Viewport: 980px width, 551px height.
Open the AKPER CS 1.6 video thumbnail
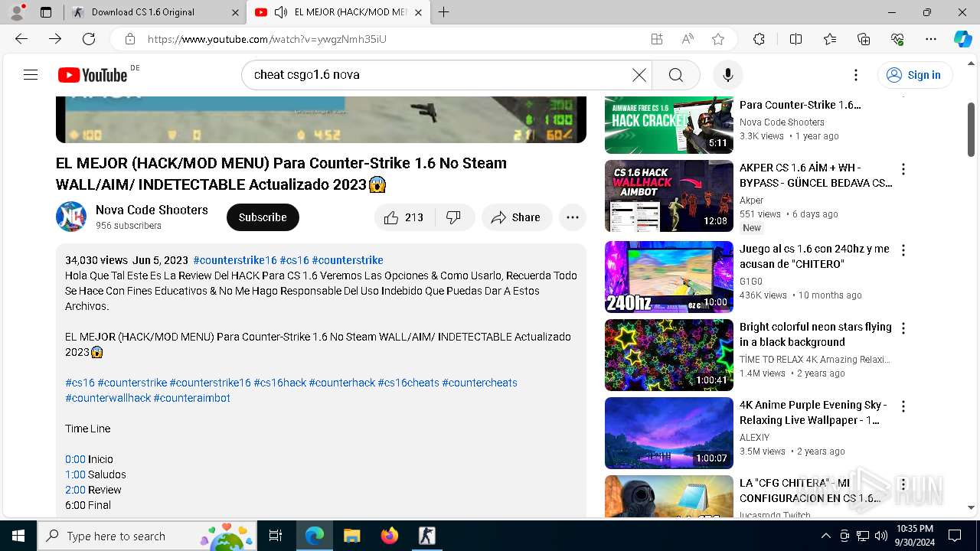point(668,196)
